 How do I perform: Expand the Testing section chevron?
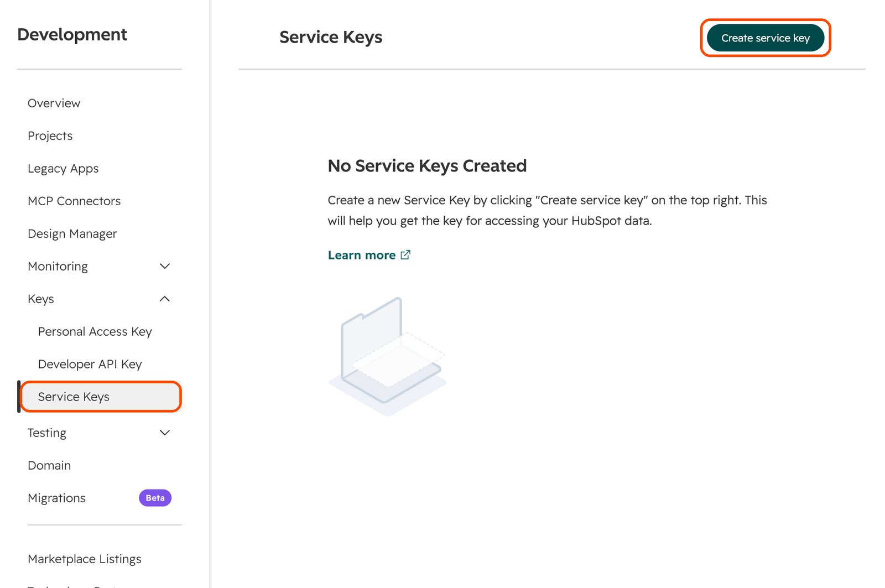[165, 433]
